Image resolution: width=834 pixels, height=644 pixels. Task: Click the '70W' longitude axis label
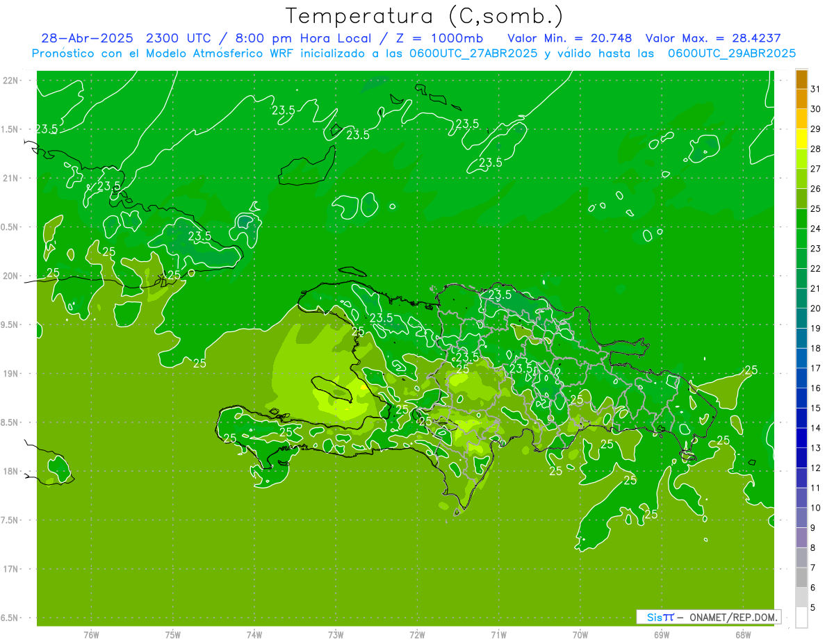(580, 635)
